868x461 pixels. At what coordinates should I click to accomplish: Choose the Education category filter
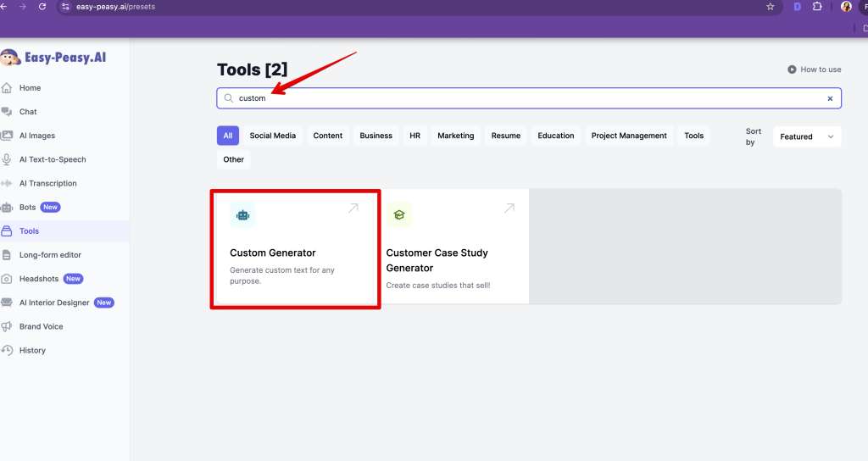click(555, 136)
